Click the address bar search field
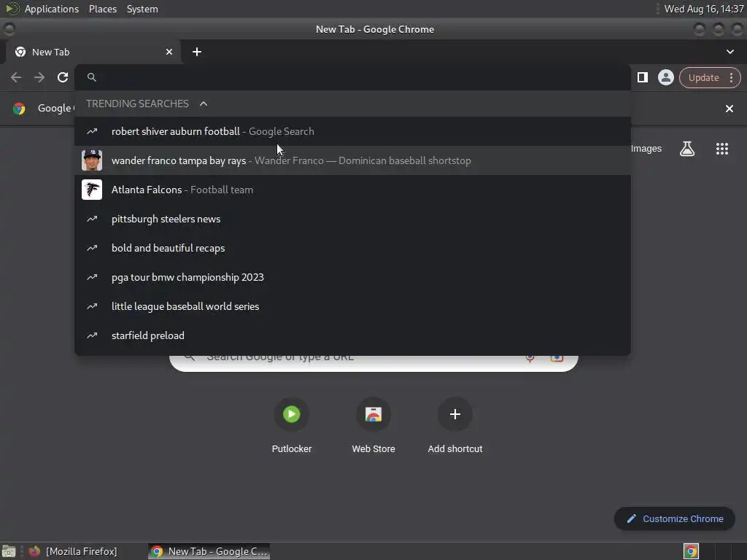 [352, 77]
